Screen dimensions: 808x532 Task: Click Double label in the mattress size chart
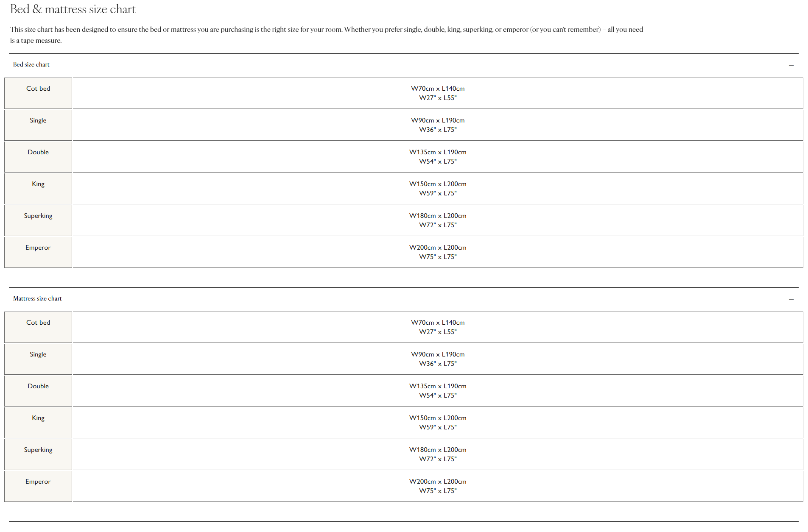pyautogui.click(x=38, y=386)
